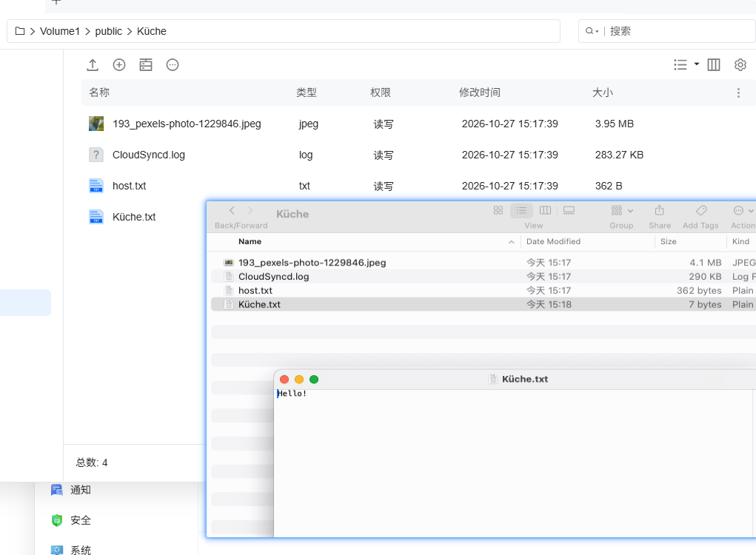Click the list view icon in the file manager
756x555 pixels.
pyautogui.click(x=680, y=64)
